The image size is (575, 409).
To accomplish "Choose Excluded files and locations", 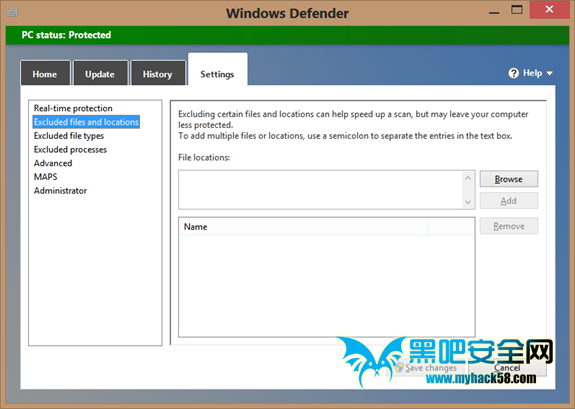I will (x=86, y=122).
